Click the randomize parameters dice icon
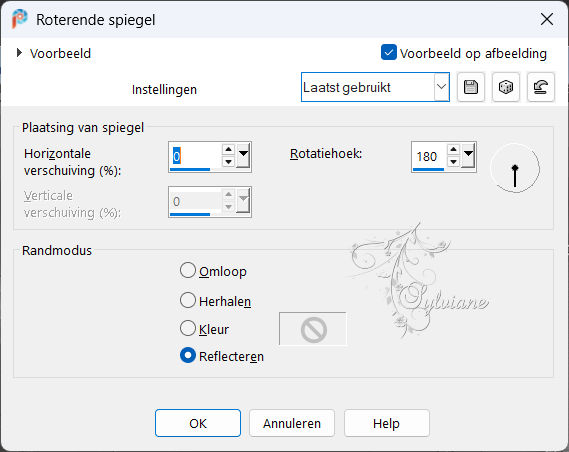Screen dimensions: 569x452 tap(505, 87)
